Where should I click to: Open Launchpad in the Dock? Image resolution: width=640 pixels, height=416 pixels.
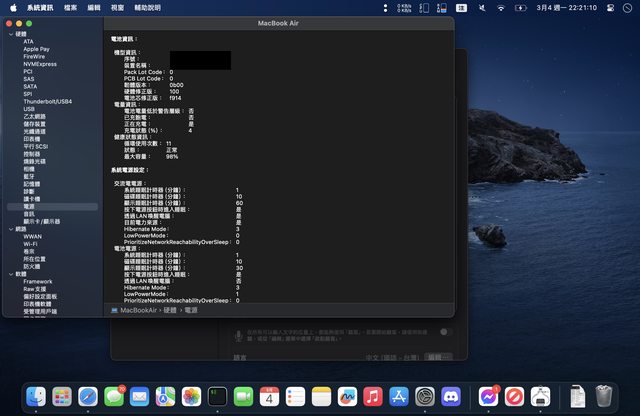coord(62,396)
